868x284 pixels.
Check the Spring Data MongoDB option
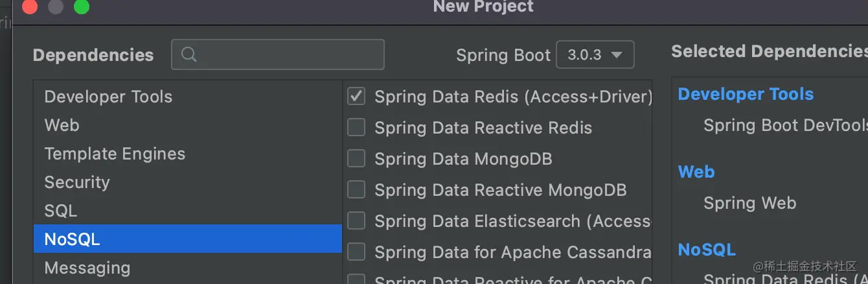(356, 159)
